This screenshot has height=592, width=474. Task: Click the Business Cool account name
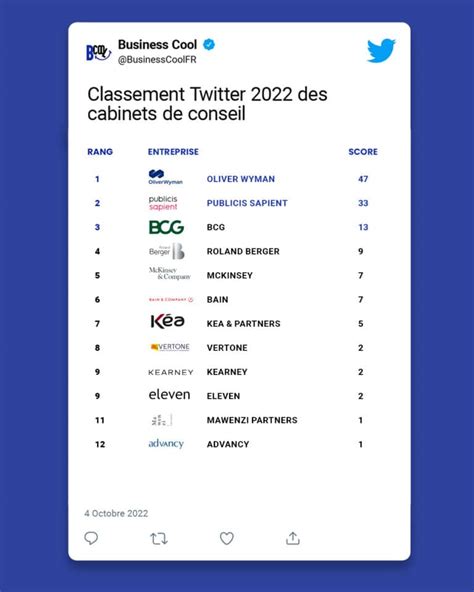(x=157, y=45)
